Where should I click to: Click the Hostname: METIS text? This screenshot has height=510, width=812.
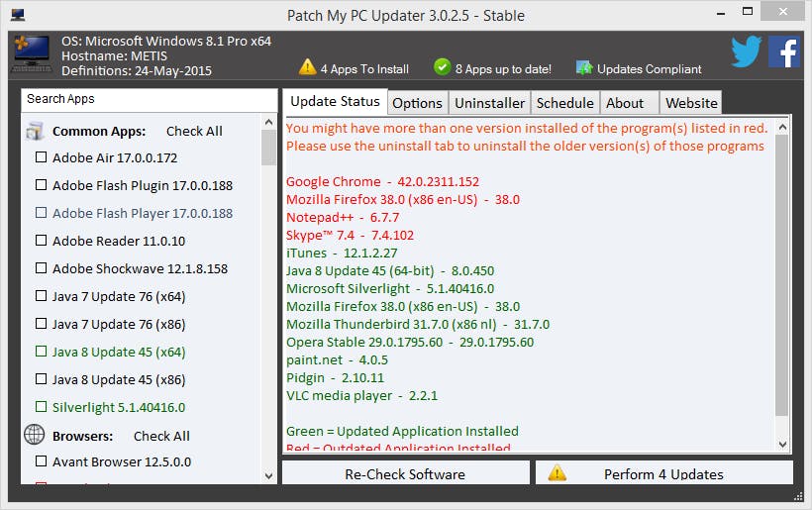point(115,55)
